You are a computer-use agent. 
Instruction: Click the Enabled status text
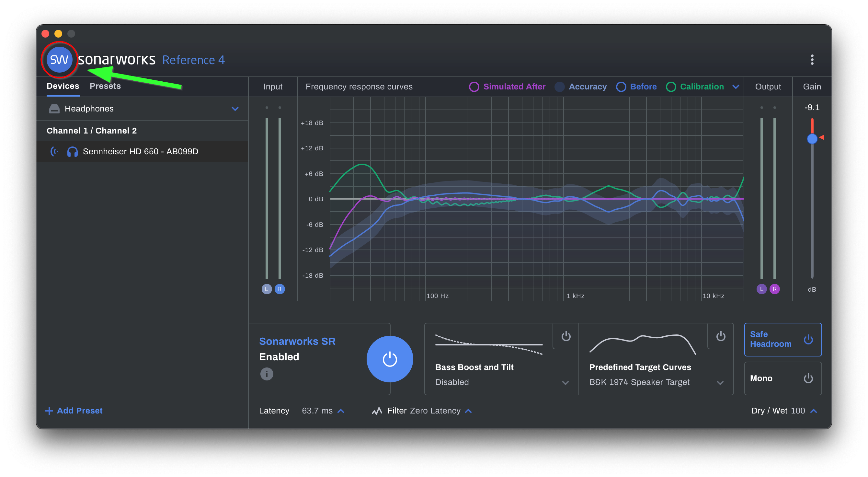(x=279, y=357)
